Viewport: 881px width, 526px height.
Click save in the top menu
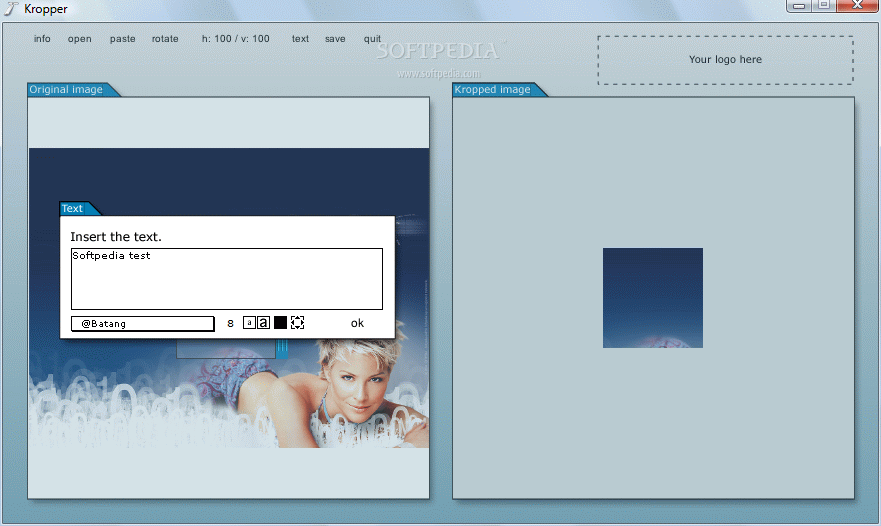click(x=335, y=39)
